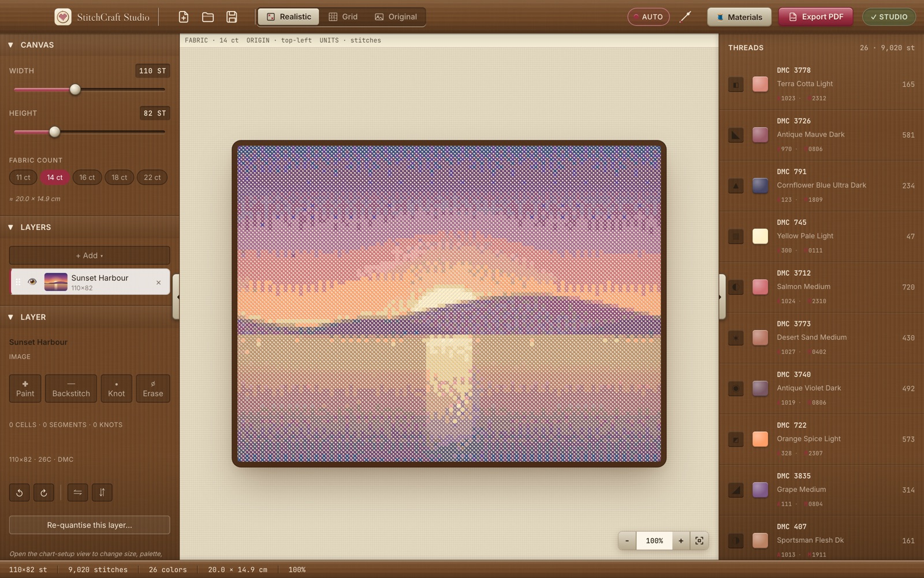This screenshot has height=578, width=924.
Task: Click the symbol icon for DMC 745
Action: pos(736,236)
